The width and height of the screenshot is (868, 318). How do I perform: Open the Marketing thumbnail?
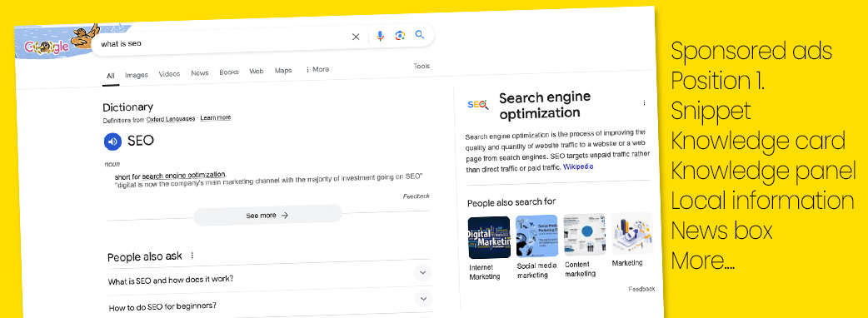[632, 233]
